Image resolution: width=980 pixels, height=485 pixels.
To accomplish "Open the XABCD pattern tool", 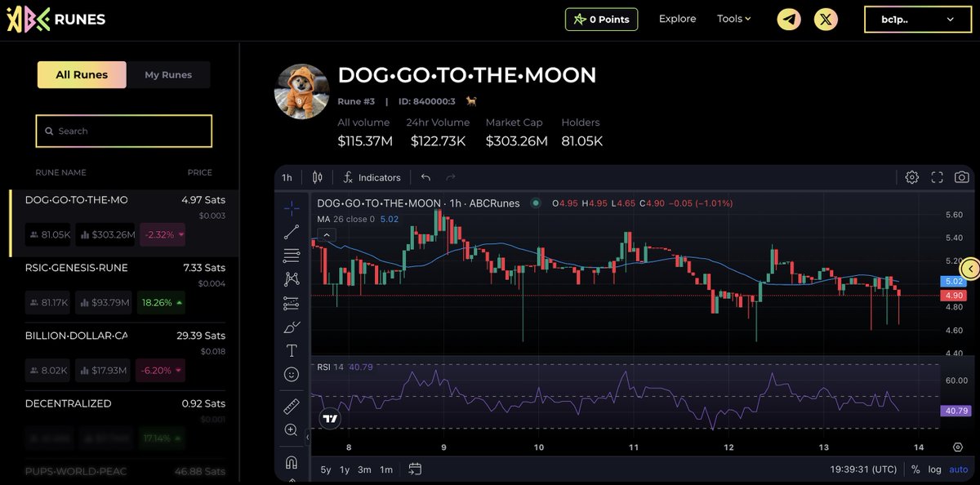I will pos(292,278).
